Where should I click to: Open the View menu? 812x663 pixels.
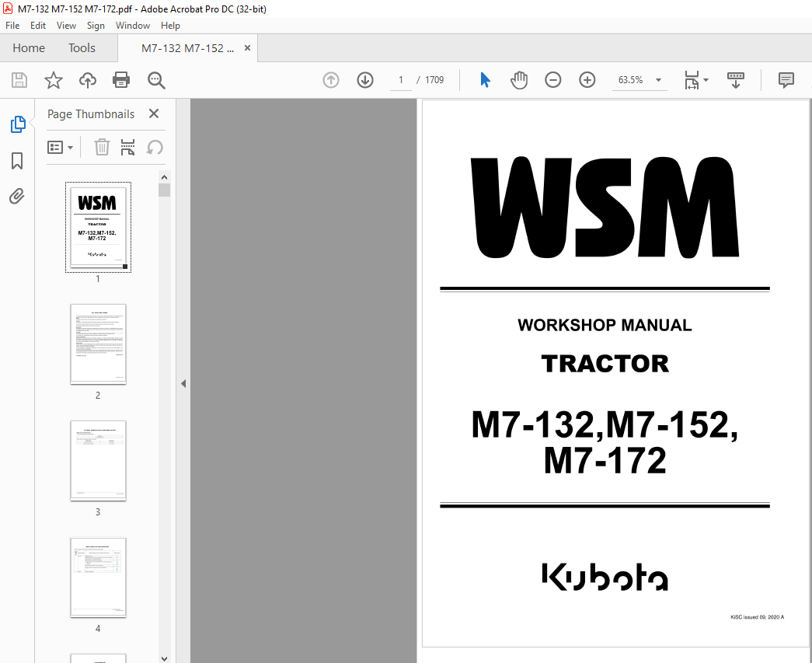pyautogui.click(x=66, y=26)
